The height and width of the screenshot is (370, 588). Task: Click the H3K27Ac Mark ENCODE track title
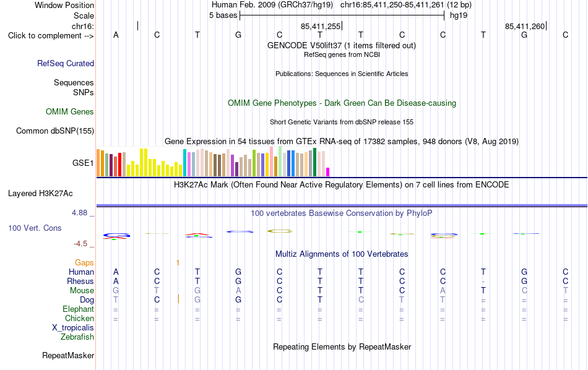[342, 185]
